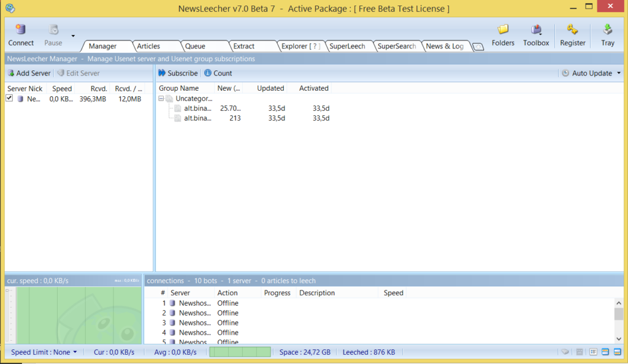Click server icon in connection row 3
The image size is (628, 364).
pyautogui.click(x=172, y=323)
